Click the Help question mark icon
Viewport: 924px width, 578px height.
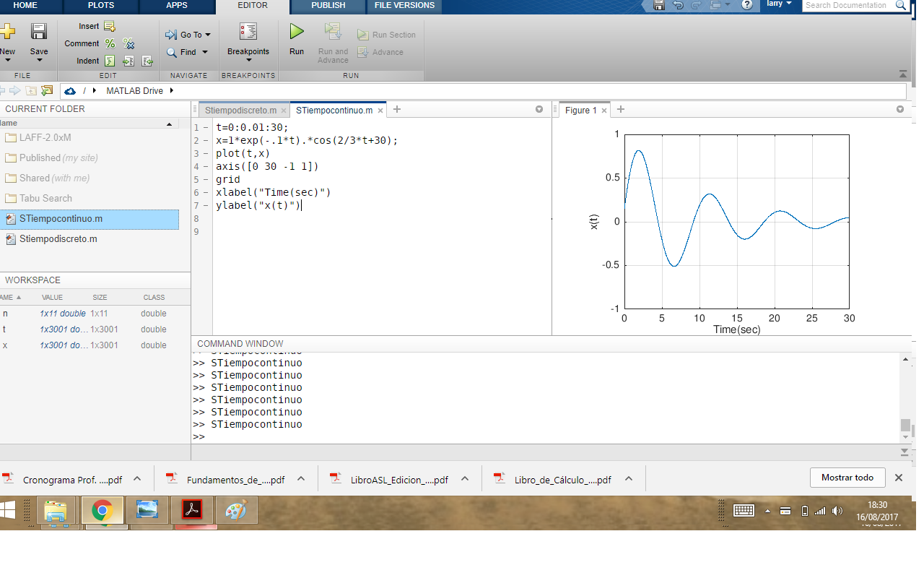[747, 5]
